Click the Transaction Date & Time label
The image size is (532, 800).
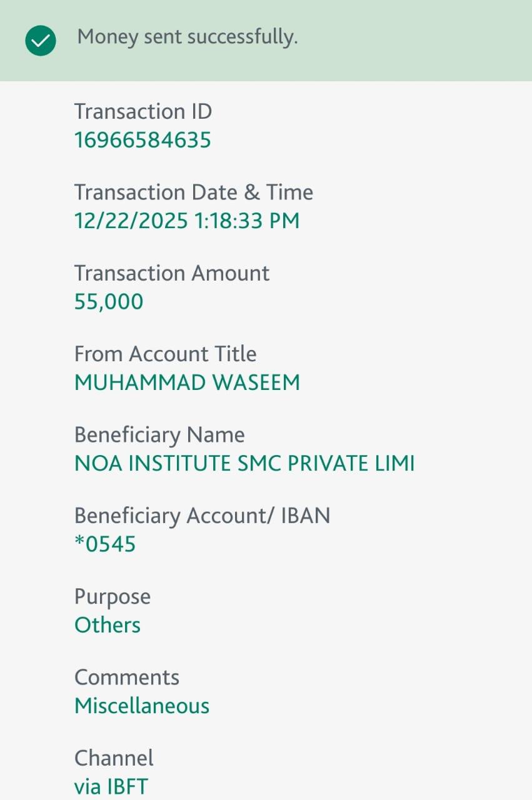pyautogui.click(x=193, y=192)
